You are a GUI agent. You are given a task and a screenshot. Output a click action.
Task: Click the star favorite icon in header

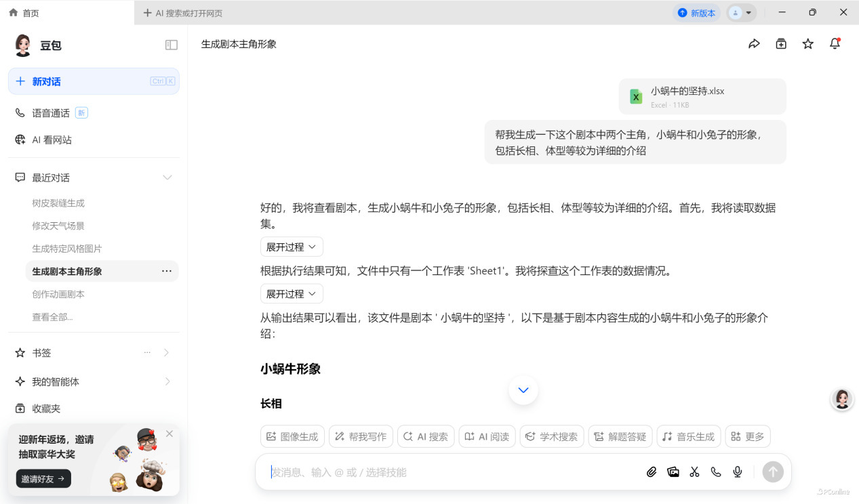click(x=807, y=44)
